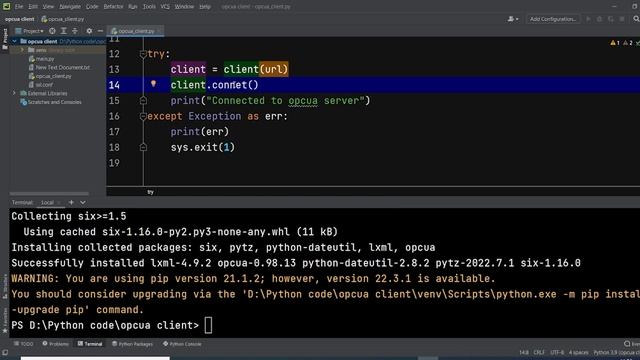The height and width of the screenshot is (360, 640).
Task: Open the TODO tool window
Action: (24, 344)
